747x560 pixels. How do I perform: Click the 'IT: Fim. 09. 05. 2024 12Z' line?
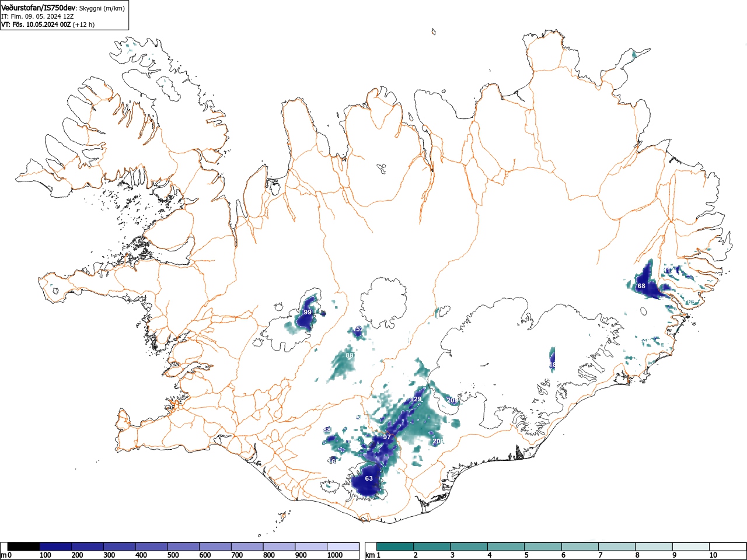click(x=37, y=16)
